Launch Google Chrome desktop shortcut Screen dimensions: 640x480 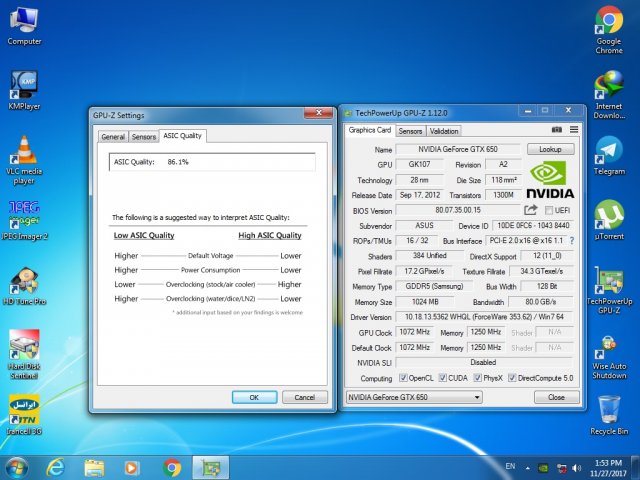click(x=609, y=30)
